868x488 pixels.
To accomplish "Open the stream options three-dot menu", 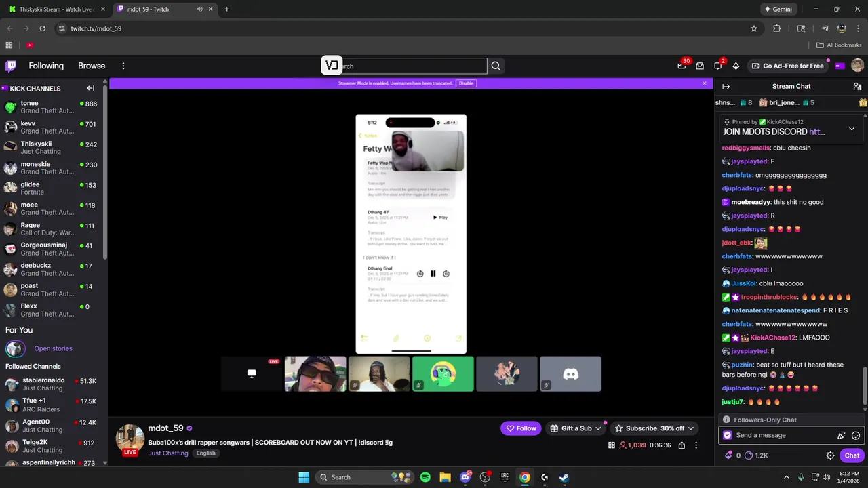I will click(x=696, y=445).
